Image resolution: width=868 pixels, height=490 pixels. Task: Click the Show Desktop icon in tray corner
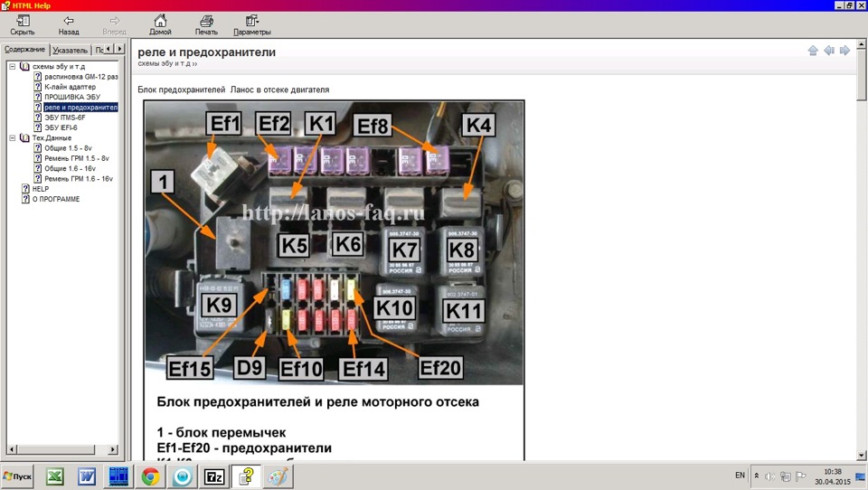(x=861, y=476)
